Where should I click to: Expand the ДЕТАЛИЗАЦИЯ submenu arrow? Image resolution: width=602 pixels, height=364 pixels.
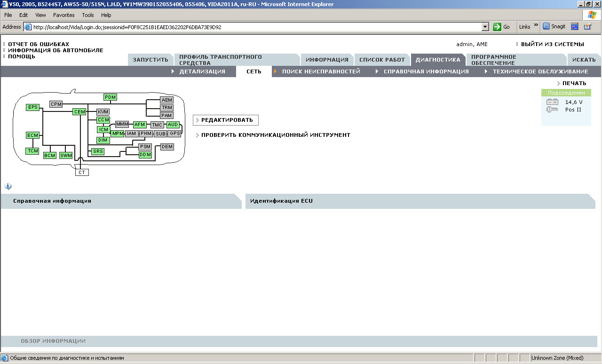tap(173, 71)
